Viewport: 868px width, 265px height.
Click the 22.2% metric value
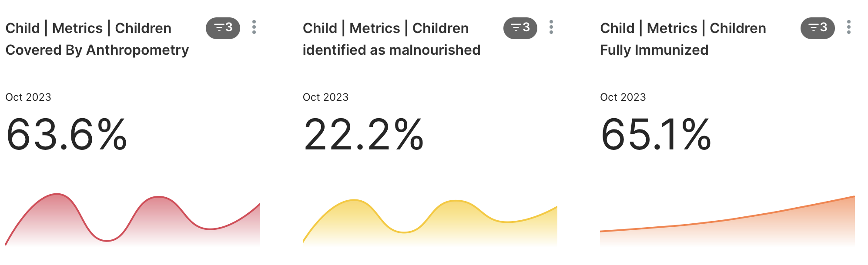[364, 135]
